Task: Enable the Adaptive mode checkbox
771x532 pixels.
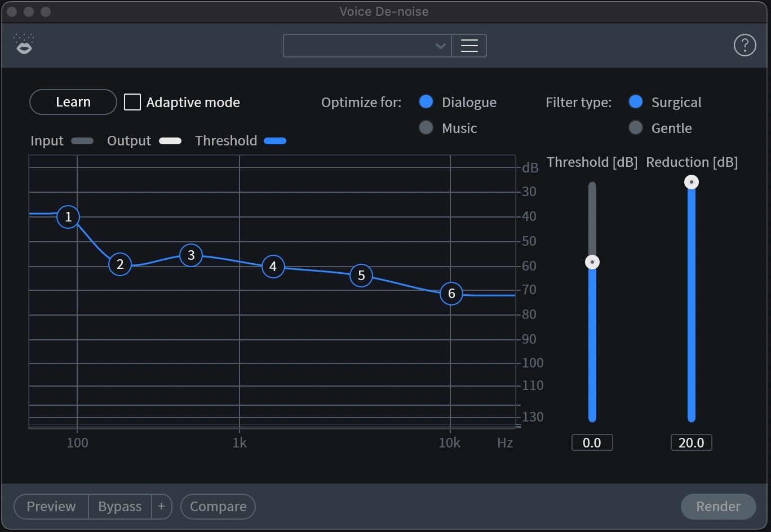Action: [132, 102]
